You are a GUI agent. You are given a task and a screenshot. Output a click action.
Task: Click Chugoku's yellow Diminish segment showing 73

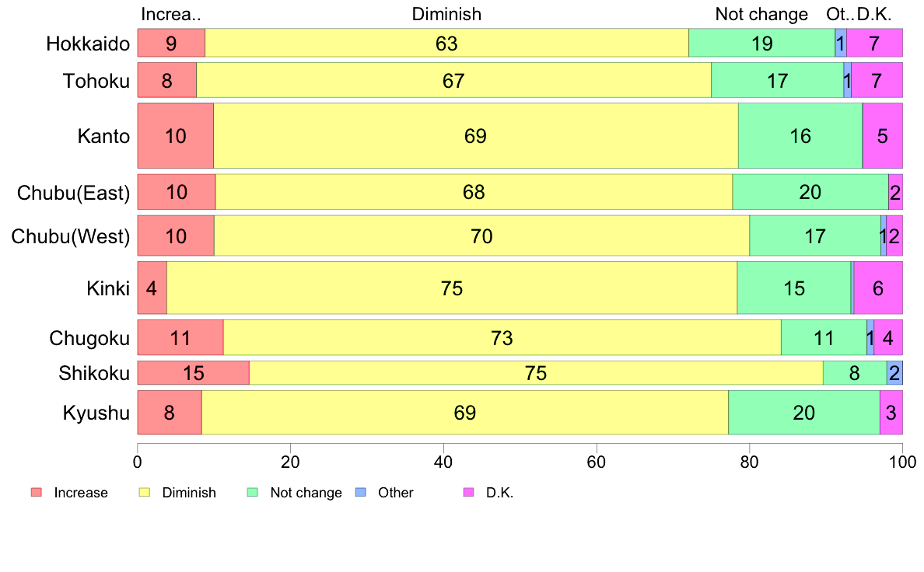pyautogui.click(x=502, y=338)
